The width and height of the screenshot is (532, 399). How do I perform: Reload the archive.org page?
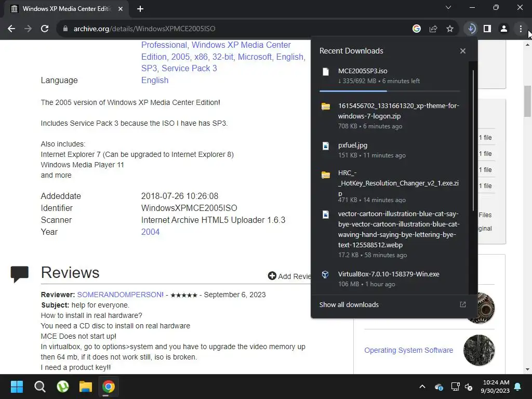click(x=45, y=29)
